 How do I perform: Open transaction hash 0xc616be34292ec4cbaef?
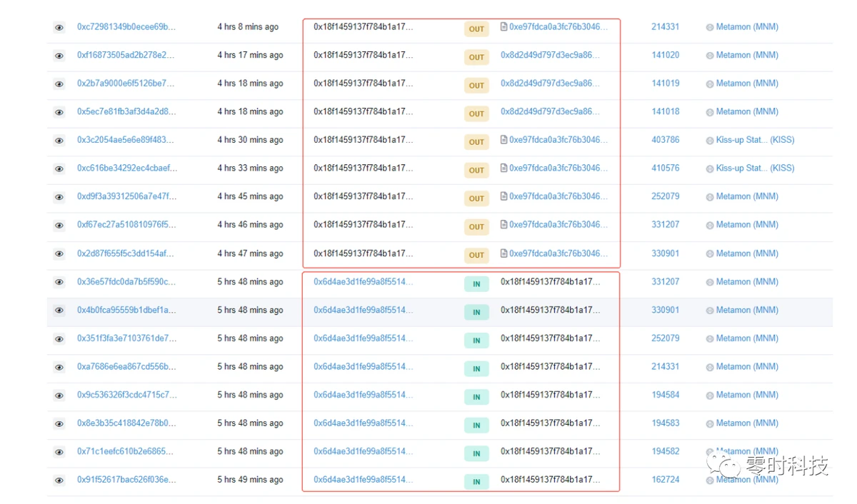(x=127, y=168)
